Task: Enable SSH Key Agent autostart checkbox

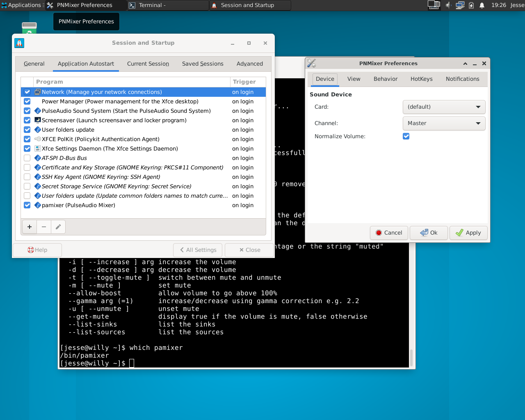Action: 27,177
